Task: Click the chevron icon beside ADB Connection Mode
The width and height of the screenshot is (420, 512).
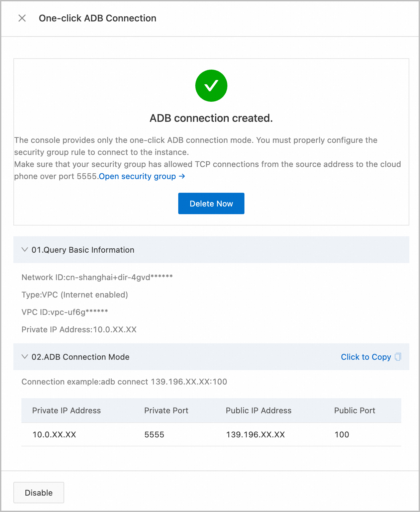Action: click(24, 357)
